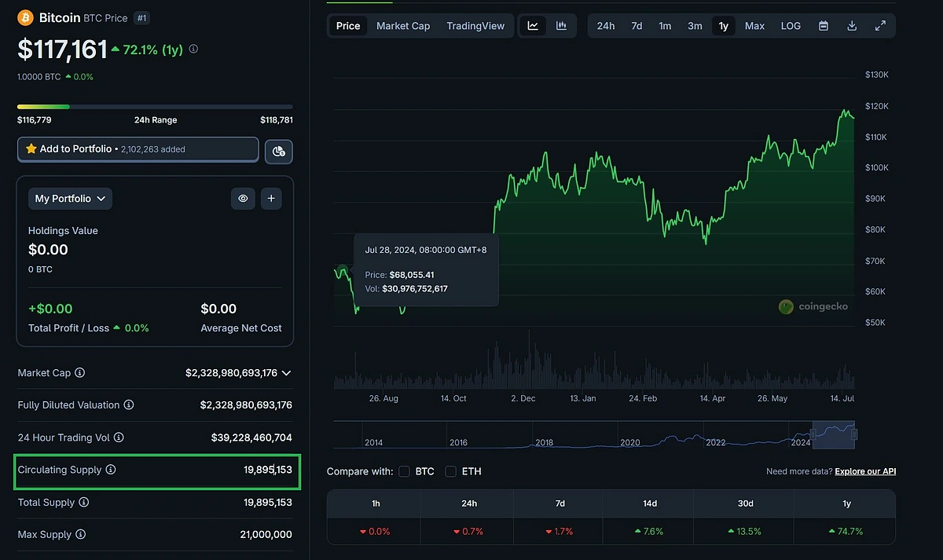Add a new portfolio with the plus icon
Image resolution: width=943 pixels, height=560 pixels.
[x=271, y=199]
